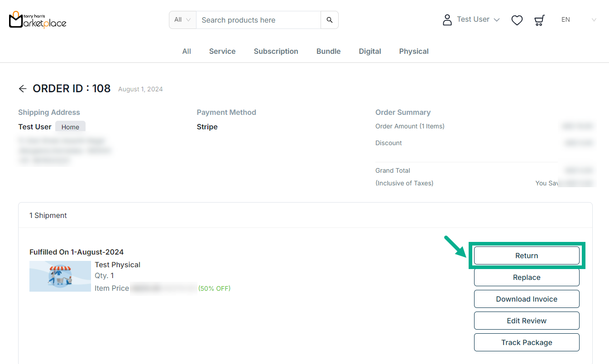The width and height of the screenshot is (609, 364).
Task: Click the Return button
Action: (x=526, y=255)
